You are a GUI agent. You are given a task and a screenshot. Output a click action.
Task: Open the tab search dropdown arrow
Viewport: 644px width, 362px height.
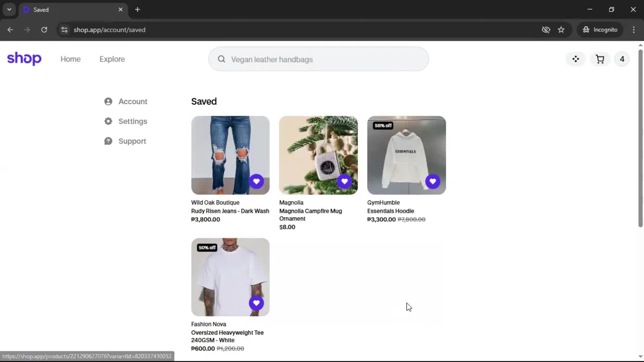pos(9,9)
